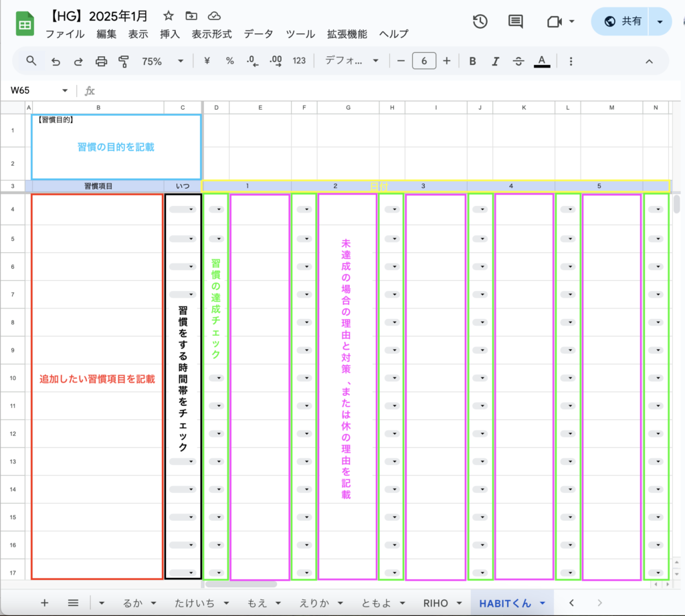
Task: Open all sheets list icon
Action: [x=74, y=603]
